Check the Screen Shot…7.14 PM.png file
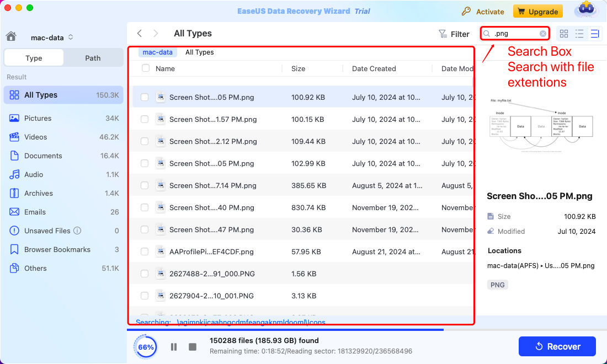The height and width of the screenshot is (364, 607). pos(145,185)
